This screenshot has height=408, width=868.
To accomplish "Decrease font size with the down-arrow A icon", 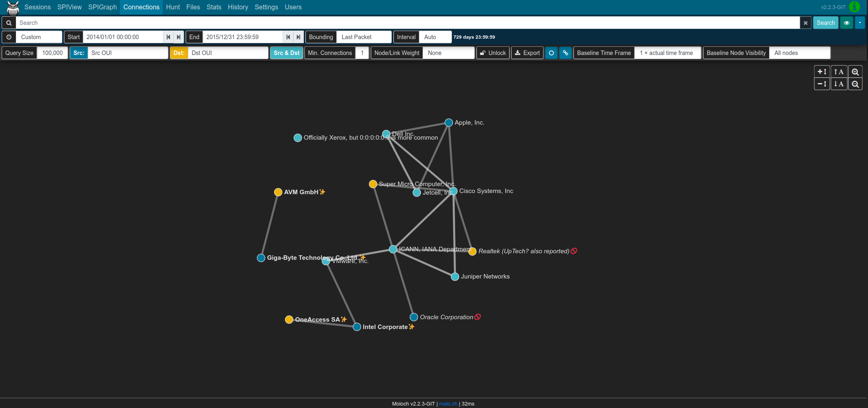I will [x=839, y=84].
